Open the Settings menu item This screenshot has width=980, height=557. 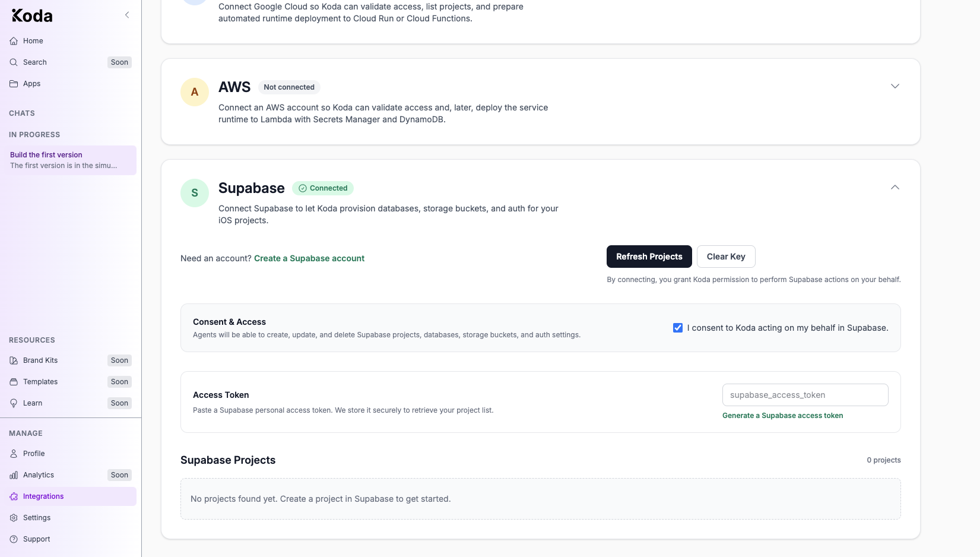(x=71, y=518)
